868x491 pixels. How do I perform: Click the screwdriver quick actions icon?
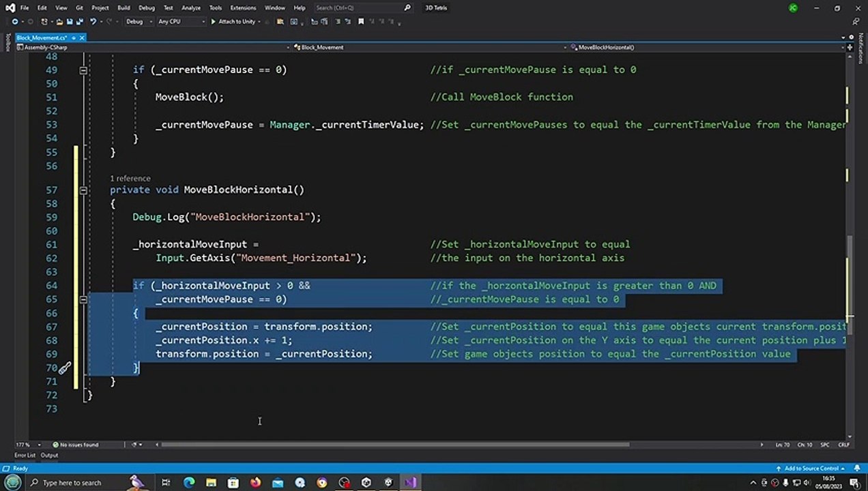(64, 368)
